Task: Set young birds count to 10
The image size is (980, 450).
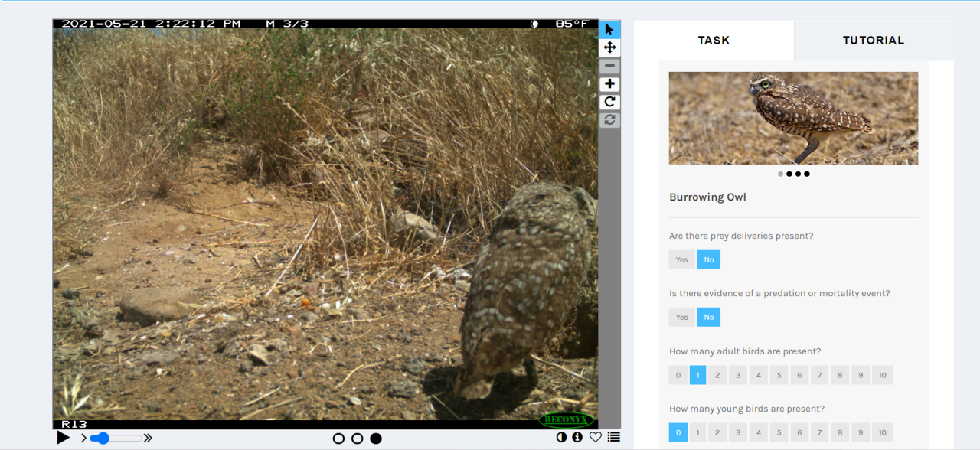Action: (882, 432)
